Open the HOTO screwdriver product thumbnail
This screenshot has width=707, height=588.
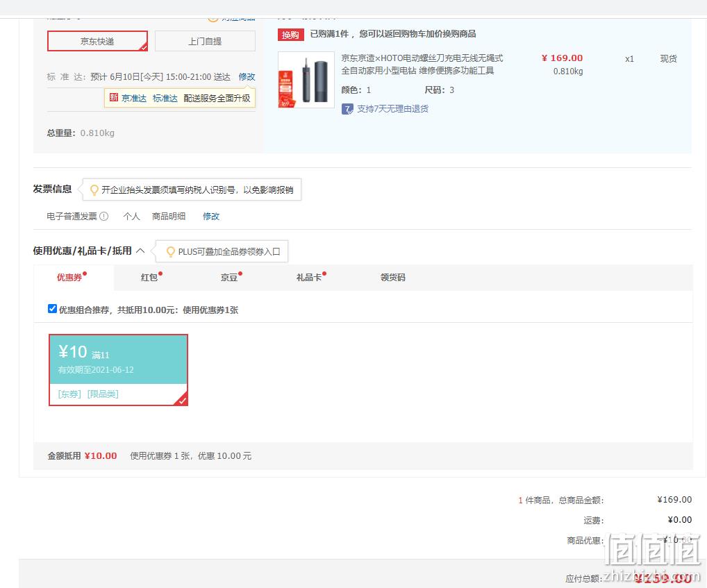[x=306, y=80]
